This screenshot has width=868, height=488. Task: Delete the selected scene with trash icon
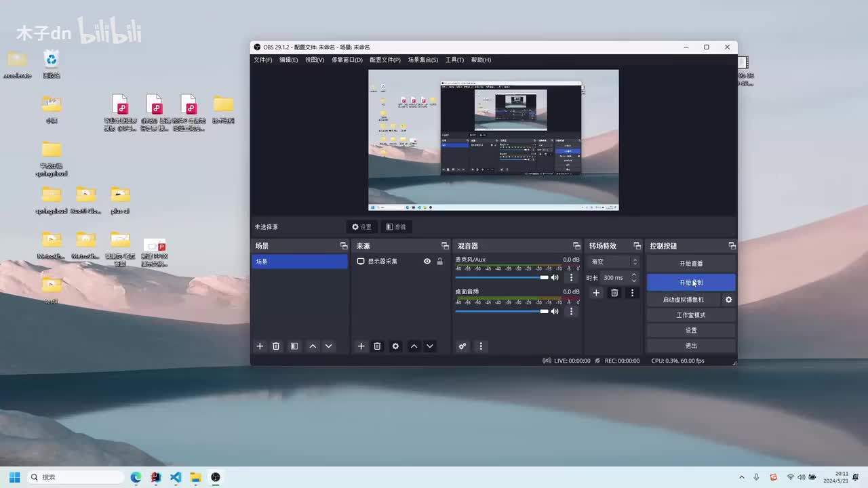coord(276,346)
